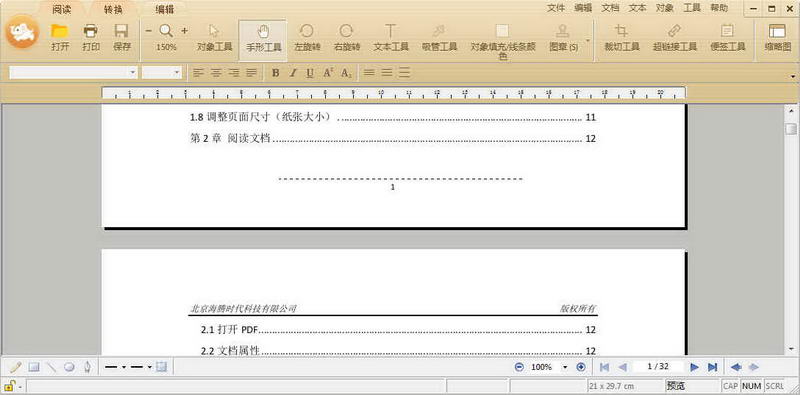
Task: Click the plus zoom-in button beside the magnifier
Action: [x=184, y=31]
